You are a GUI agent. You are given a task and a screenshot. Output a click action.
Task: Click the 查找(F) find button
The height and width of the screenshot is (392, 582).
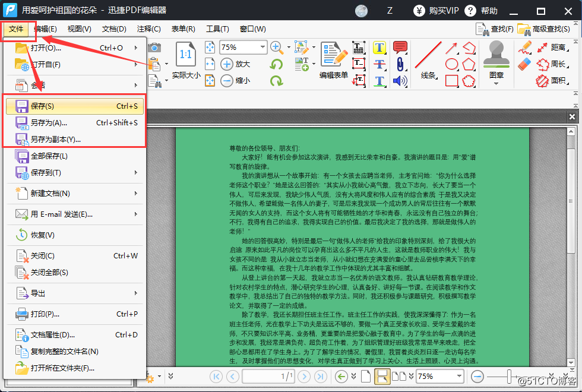[x=495, y=29]
